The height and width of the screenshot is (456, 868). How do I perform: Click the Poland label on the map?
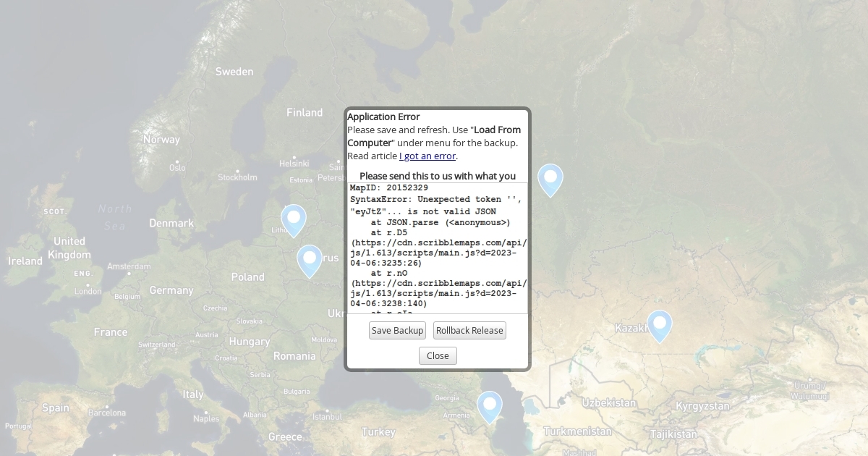[248, 276]
